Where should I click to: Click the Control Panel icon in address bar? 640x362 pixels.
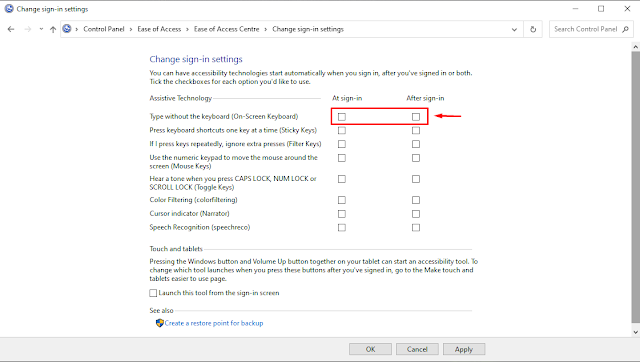(67, 29)
